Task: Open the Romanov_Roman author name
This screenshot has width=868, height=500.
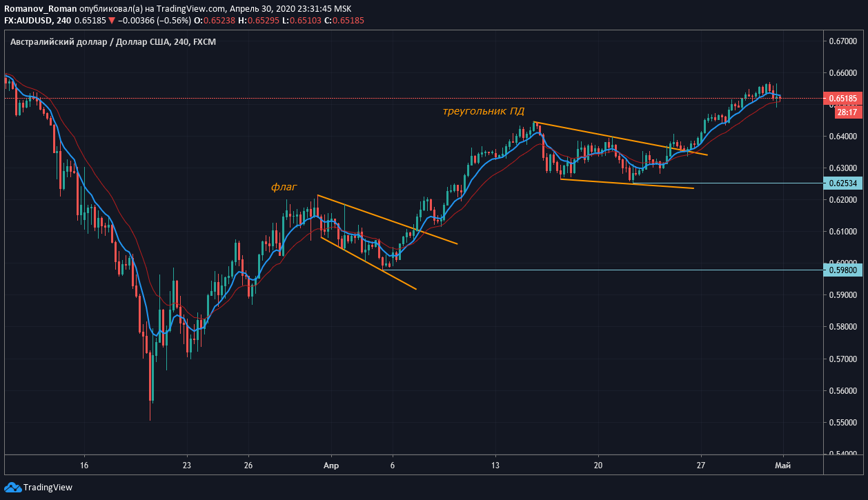Action: [x=41, y=8]
